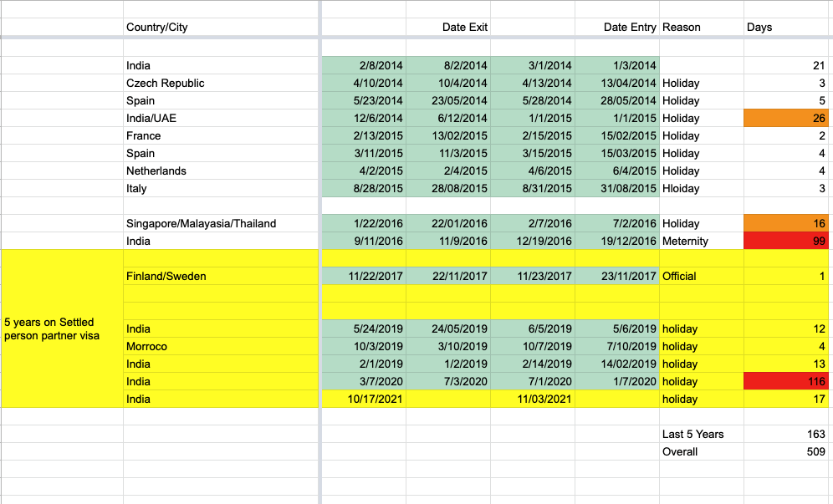Click the Meternity reason cell

(x=702, y=241)
